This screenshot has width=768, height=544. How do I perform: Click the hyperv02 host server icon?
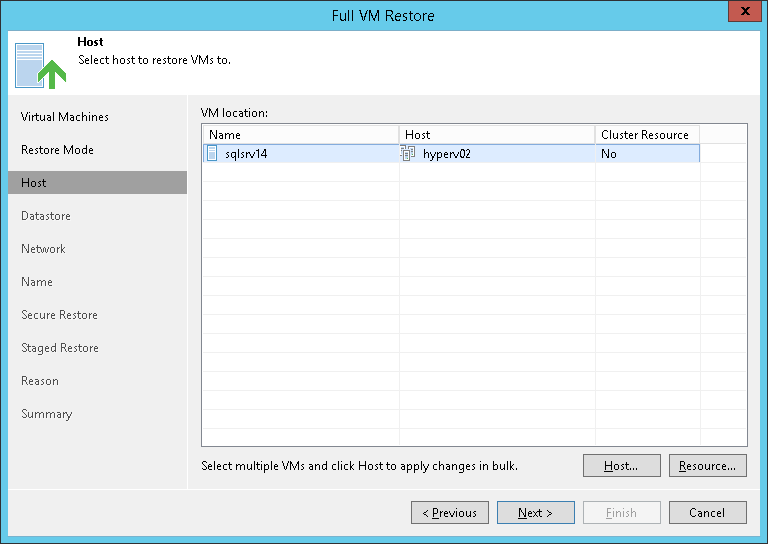pos(408,154)
